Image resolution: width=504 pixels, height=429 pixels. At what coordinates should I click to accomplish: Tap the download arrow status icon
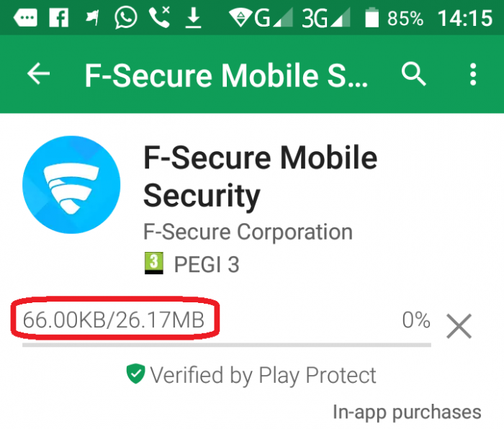(193, 18)
